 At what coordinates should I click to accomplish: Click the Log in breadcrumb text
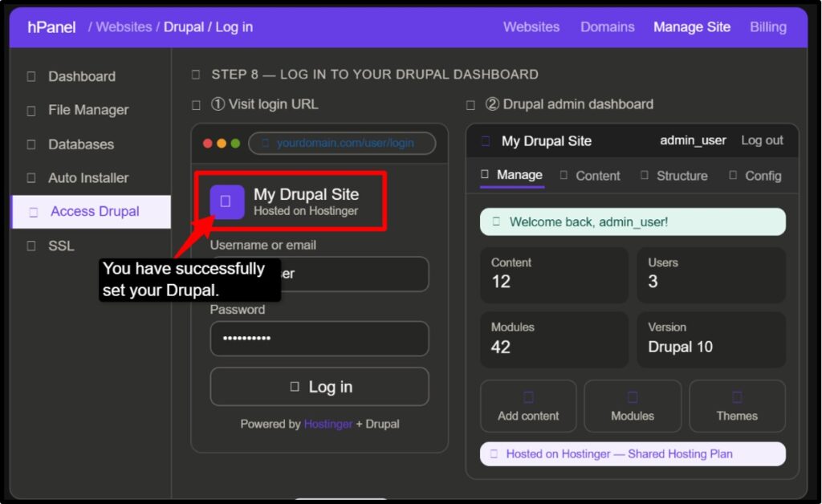point(234,26)
